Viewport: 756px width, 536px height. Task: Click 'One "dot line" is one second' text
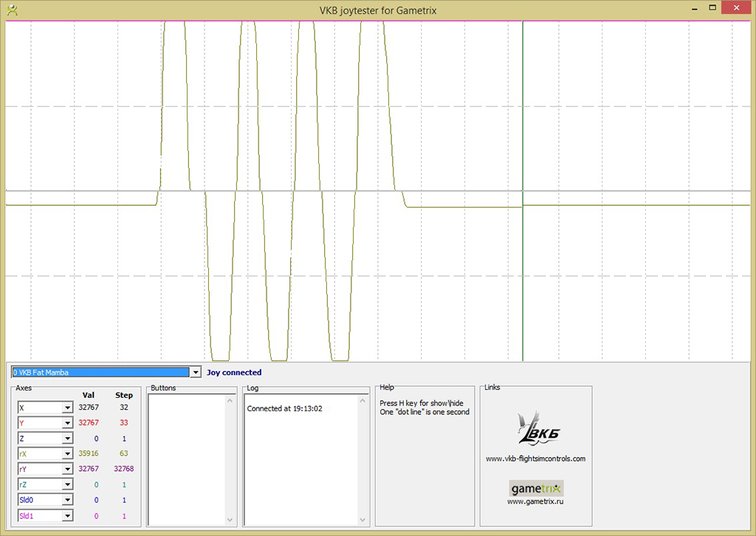tap(425, 412)
